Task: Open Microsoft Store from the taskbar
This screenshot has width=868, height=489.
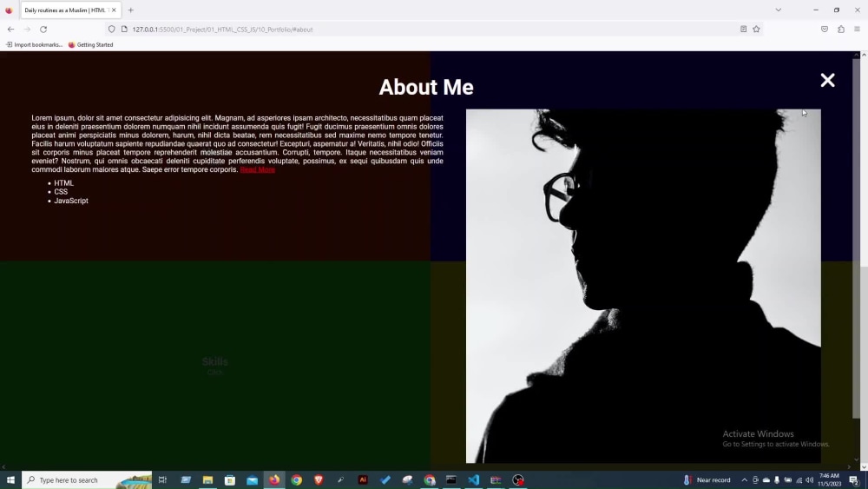Action: pos(230,479)
